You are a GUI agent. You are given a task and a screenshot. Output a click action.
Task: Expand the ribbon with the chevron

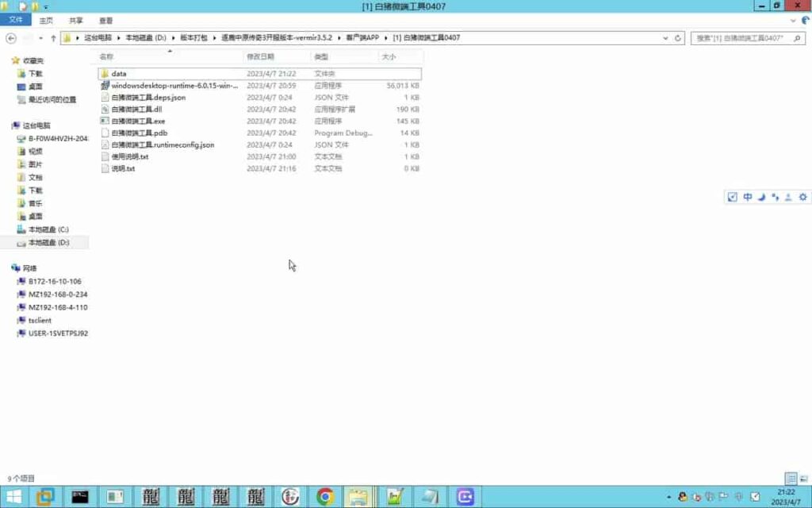click(x=791, y=21)
